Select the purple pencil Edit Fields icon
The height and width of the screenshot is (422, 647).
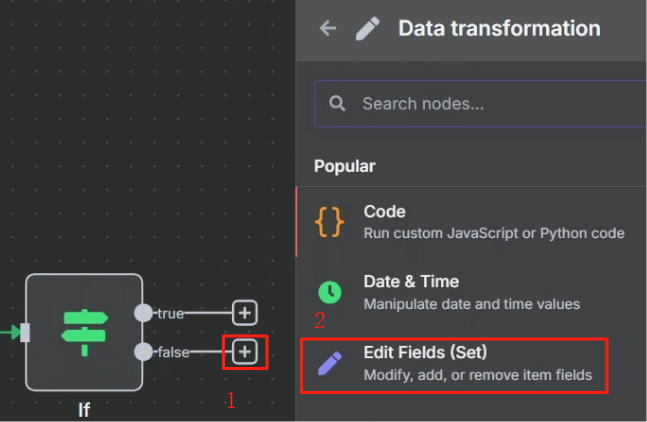330,363
